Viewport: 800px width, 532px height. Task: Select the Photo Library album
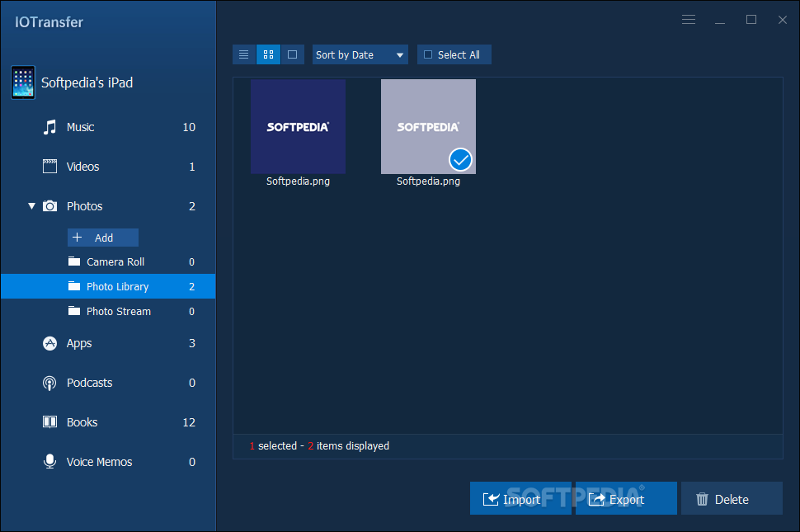click(x=108, y=286)
